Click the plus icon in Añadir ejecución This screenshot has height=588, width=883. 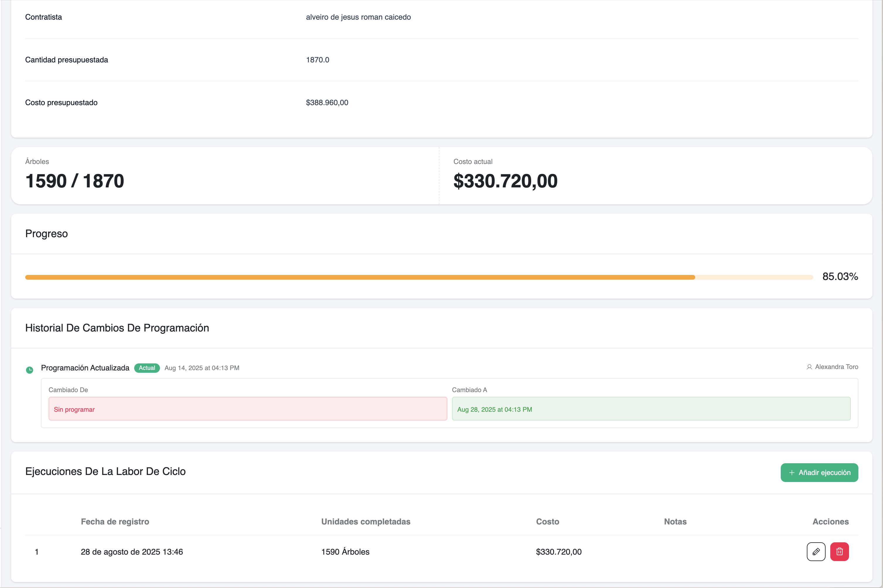coord(792,473)
